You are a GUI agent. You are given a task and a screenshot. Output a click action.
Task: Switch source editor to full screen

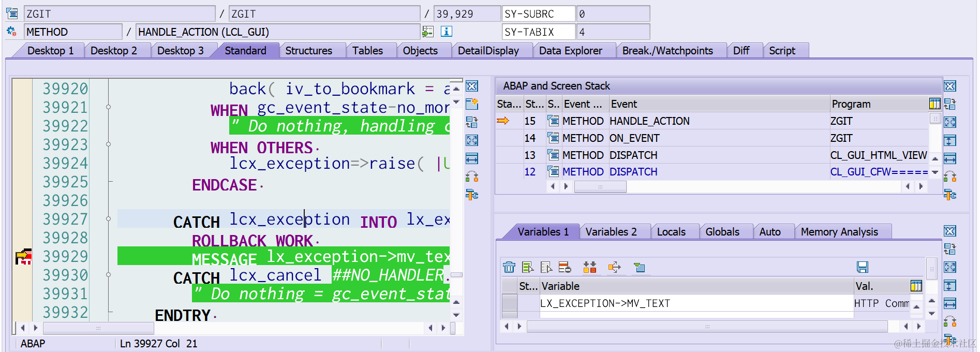pos(472,140)
